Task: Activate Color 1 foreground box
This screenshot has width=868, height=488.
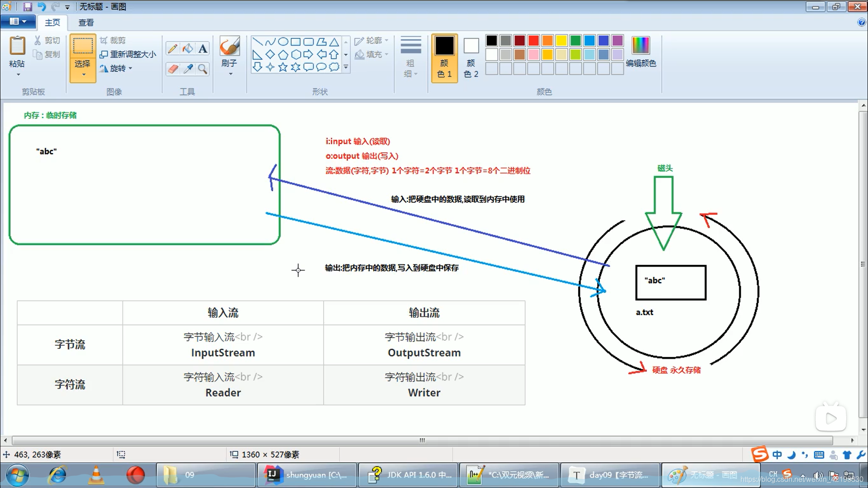Action: click(444, 58)
